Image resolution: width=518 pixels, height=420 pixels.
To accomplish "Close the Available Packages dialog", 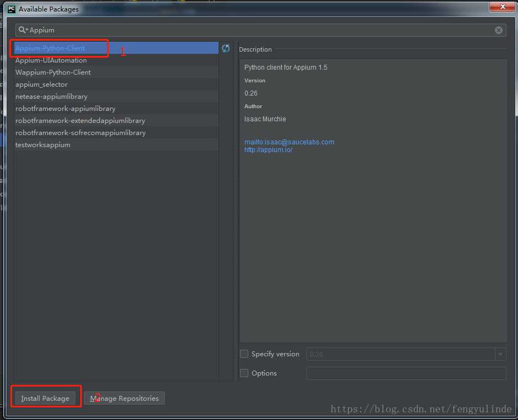I will coord(502,6).
